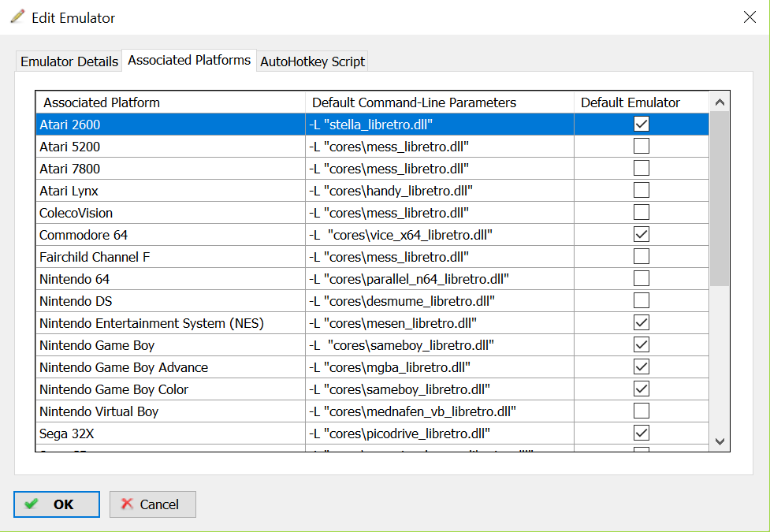
Task: Toggle Default Emulator for Nintendo Game Boy
Action: pos(642,345)
